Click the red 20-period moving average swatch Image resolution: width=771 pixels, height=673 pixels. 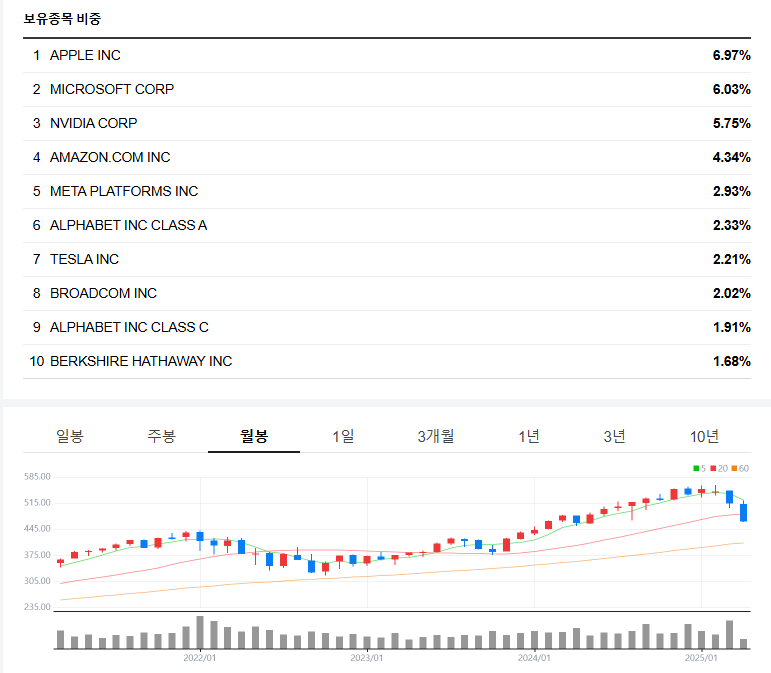point(713,468)
